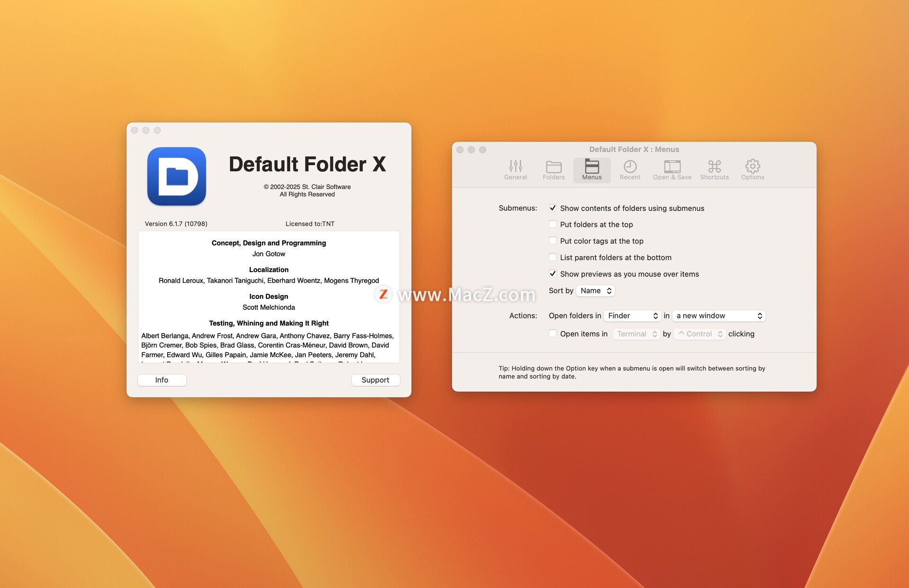
Task: Click the Submenus: section label
Action: (x=517, y=208)
